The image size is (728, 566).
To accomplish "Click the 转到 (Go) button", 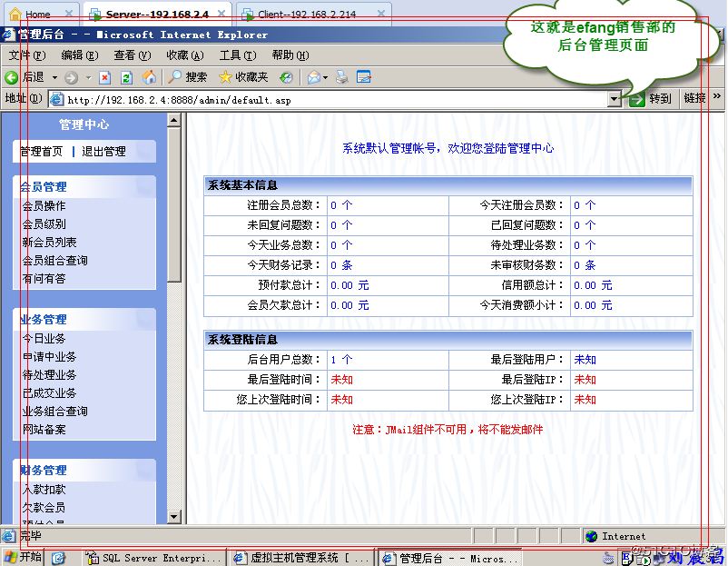I will [651, 99].
